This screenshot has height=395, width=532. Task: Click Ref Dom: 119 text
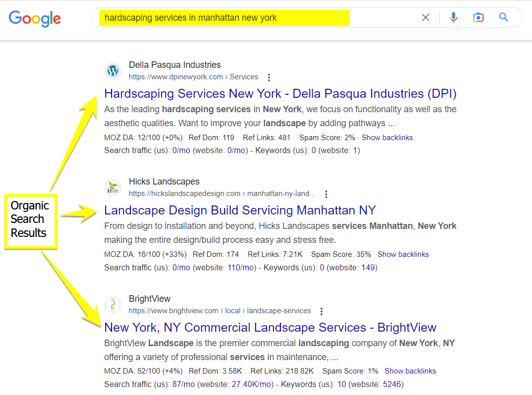tap(211, 138)
